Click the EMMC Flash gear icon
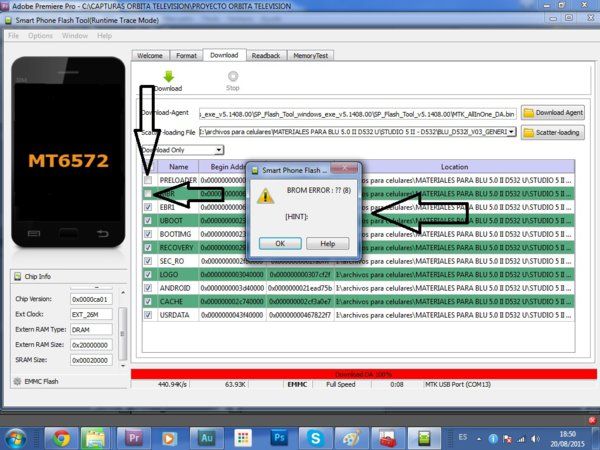Image resolution: width=600 pixels, height=450 pixels. (x=17, y=381)
